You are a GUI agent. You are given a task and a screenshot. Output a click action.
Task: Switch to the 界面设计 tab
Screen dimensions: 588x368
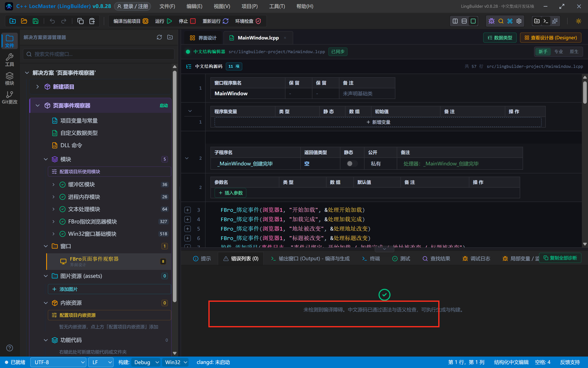click(203, 38)
